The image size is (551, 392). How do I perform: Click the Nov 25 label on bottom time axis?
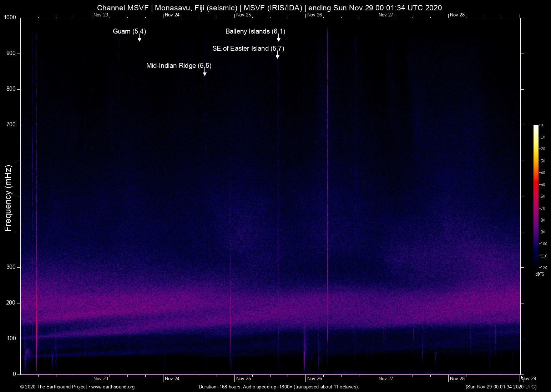point(243,378)
